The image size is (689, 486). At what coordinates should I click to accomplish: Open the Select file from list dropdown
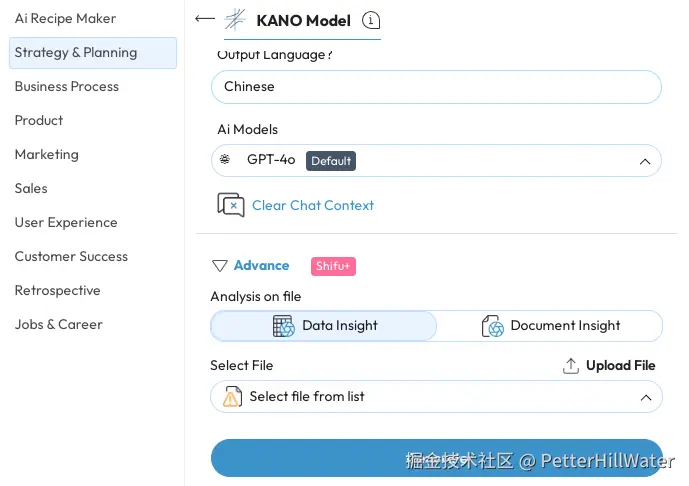point(436,397)
